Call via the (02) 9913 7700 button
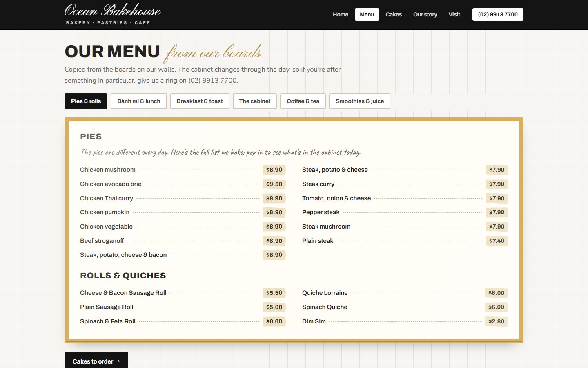The width and height of the screenshot is (588, 368). click(x=498, y=14)
